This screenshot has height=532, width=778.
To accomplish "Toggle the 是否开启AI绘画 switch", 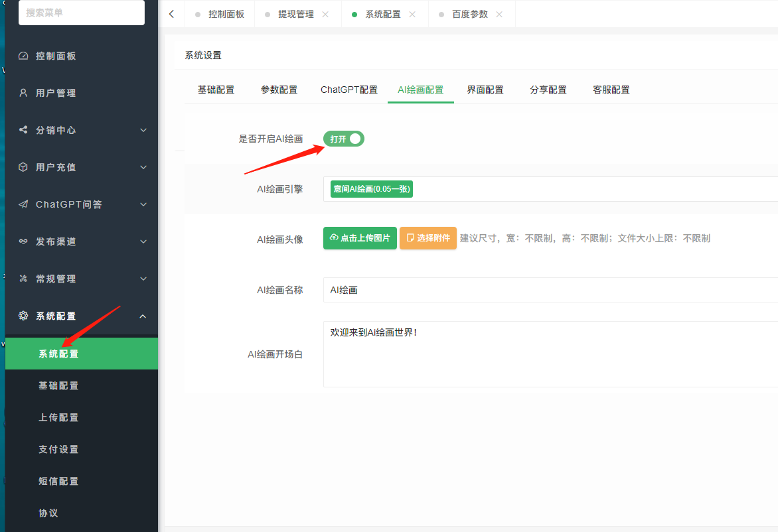I will tap(344, 139).
